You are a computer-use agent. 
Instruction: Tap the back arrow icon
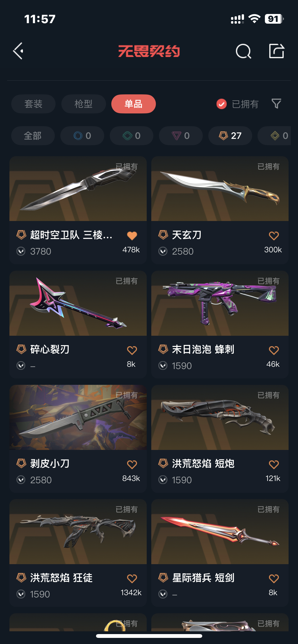coord(18,51)
